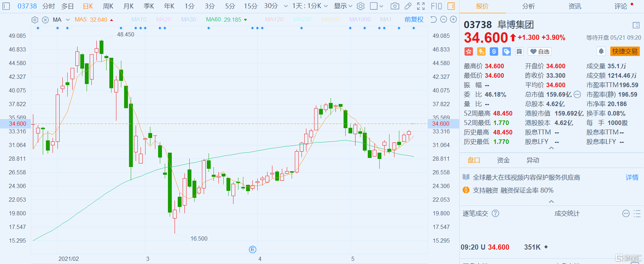Click the Hong Kong market flag icon
Screen dimensions: 644x264
469,52
